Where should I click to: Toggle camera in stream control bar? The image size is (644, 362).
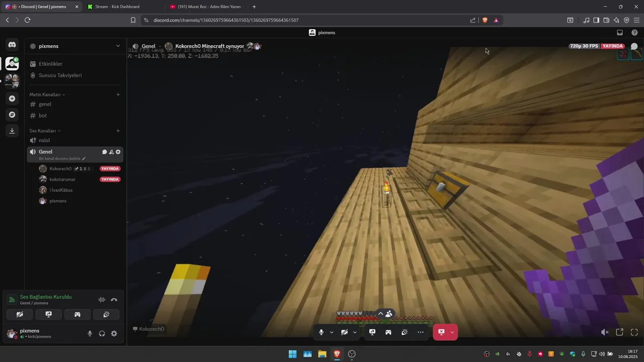coord(345,332)
